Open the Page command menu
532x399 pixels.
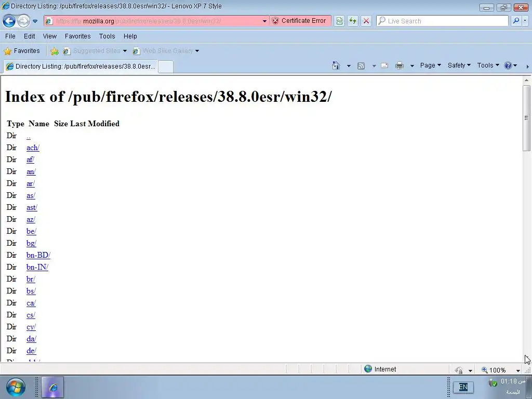pyautogui.click(x=430, y=65)
